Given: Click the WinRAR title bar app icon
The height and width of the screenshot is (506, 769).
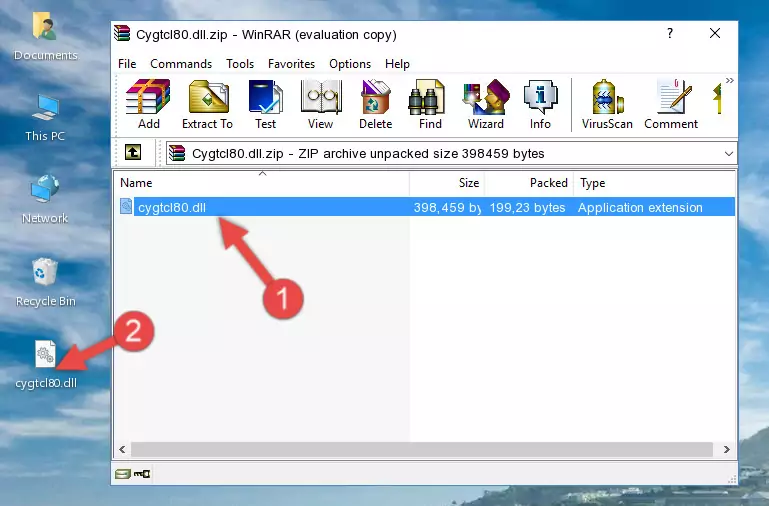Looking at the screenshot, I should (x=122, y=33).
